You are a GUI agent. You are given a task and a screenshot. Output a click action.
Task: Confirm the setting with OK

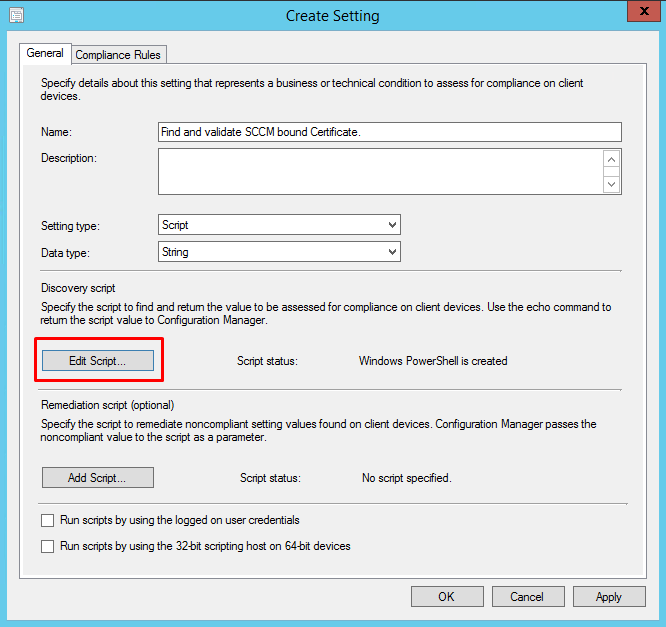click(446, 597)
